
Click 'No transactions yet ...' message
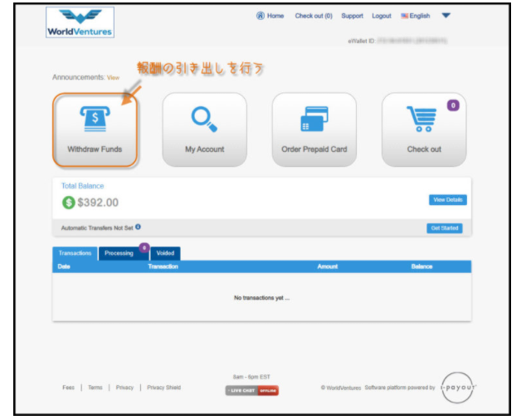tap(261, 298)
